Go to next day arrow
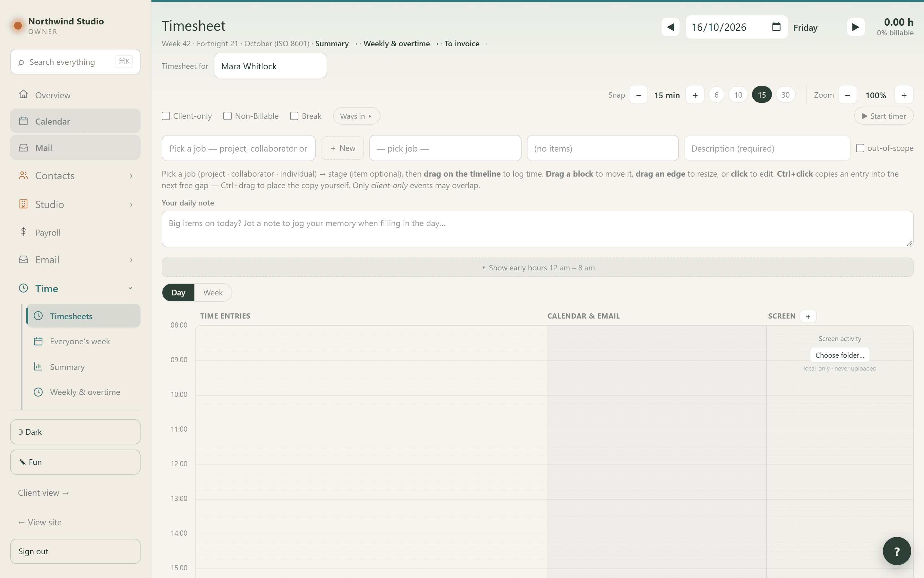The width and height of the screenshot is (924, 578). click(x=856, y=27)
